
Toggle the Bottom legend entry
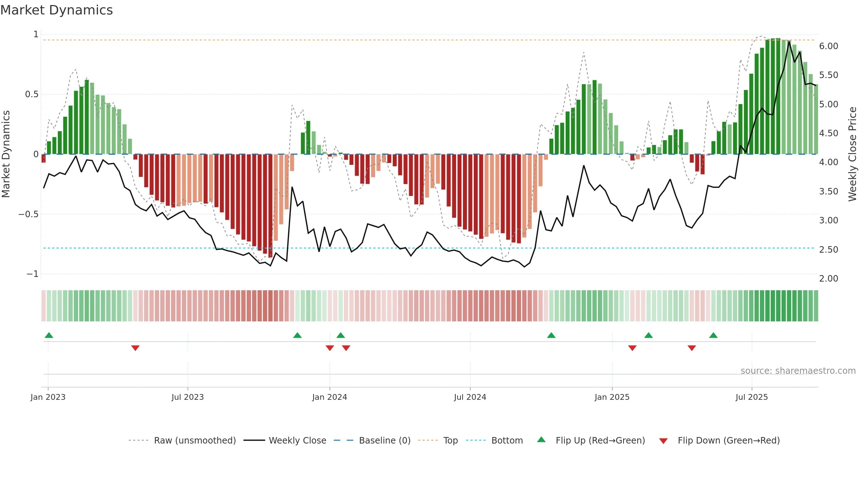click(494, 440)
